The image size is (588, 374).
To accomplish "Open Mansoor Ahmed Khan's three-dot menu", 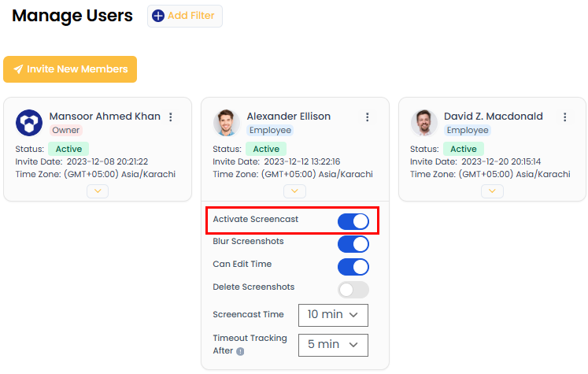I will pyautogui.click(x=171, y=117).
